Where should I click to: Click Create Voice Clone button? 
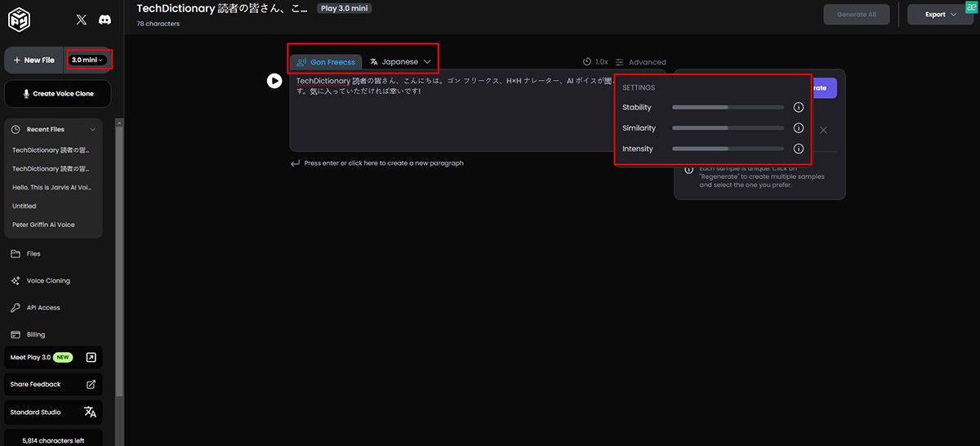pos(57,94)
